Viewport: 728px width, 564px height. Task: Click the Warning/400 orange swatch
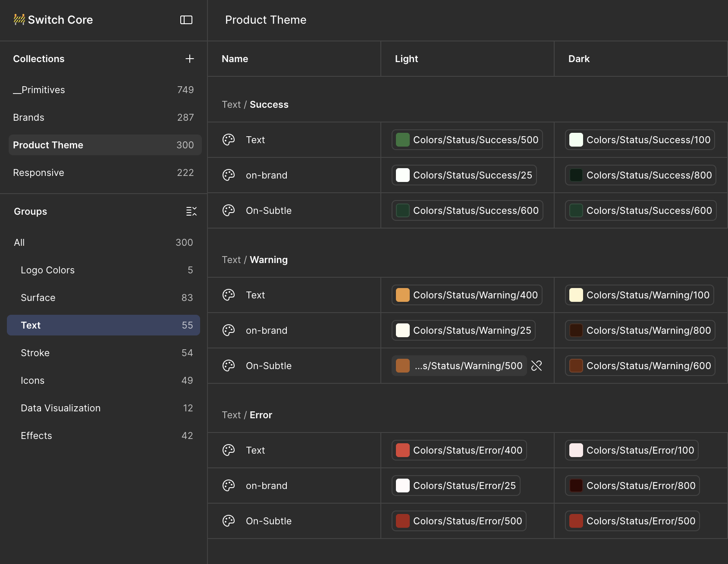coord(403,295)
